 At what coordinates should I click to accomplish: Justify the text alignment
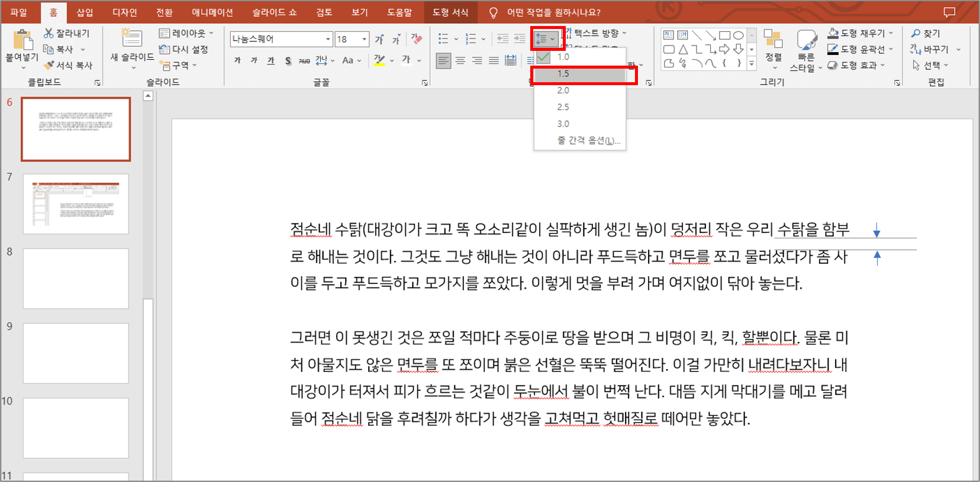tap(493, 60)
